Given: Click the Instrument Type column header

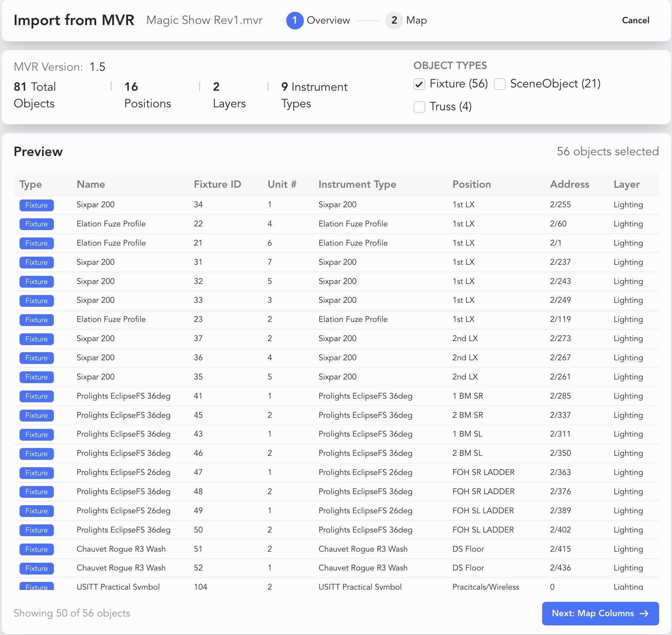Looking at the screenshot, I should click(357, 184).
